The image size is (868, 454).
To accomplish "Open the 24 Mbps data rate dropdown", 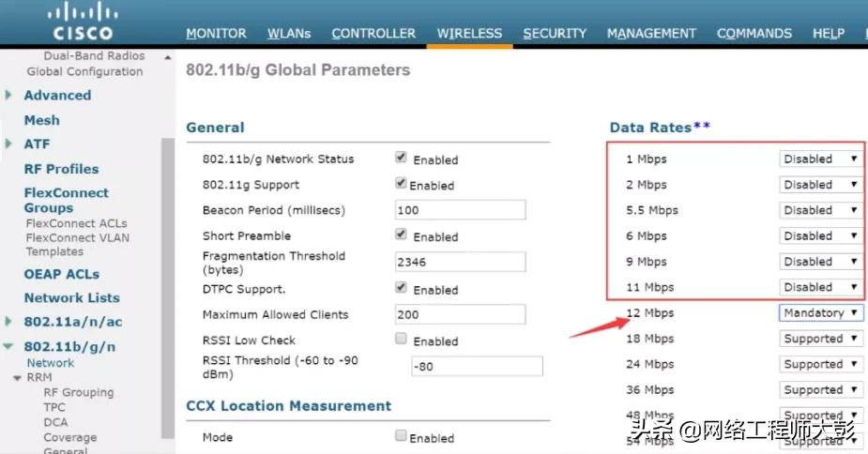I will tap(821, 364).
